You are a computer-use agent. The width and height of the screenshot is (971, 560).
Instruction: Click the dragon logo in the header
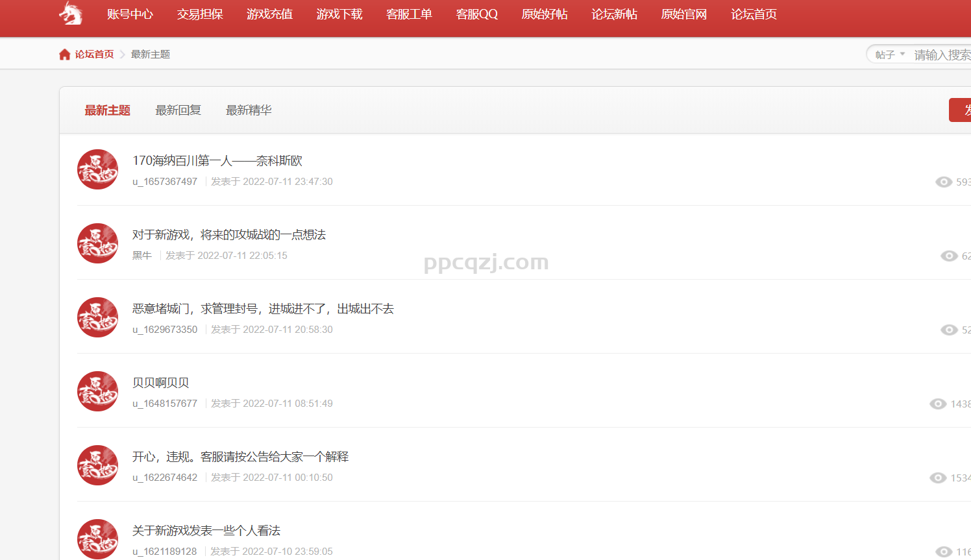coord(71,13)
